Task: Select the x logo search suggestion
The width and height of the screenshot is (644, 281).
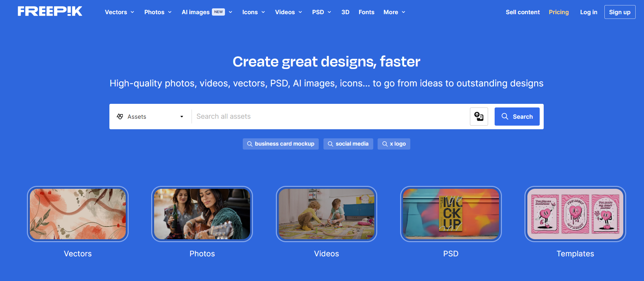Action: click(x=394, y=144)
